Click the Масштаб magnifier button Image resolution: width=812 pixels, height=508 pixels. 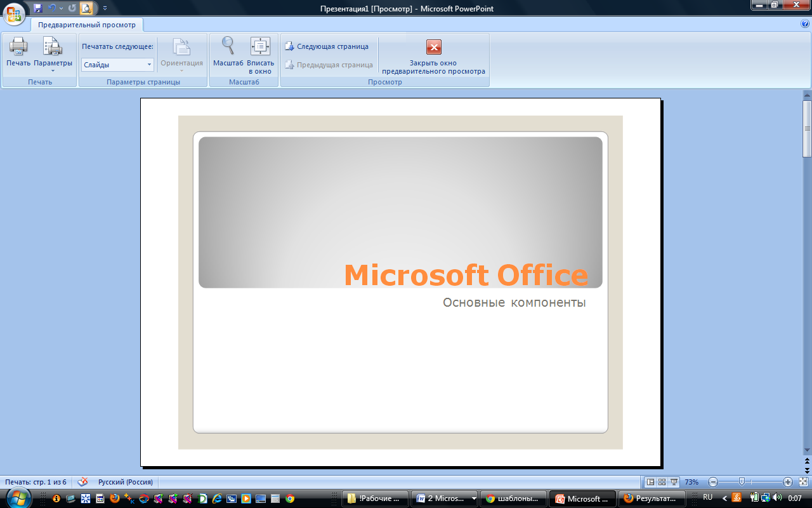pyautogui.click(x=228, y=52)
